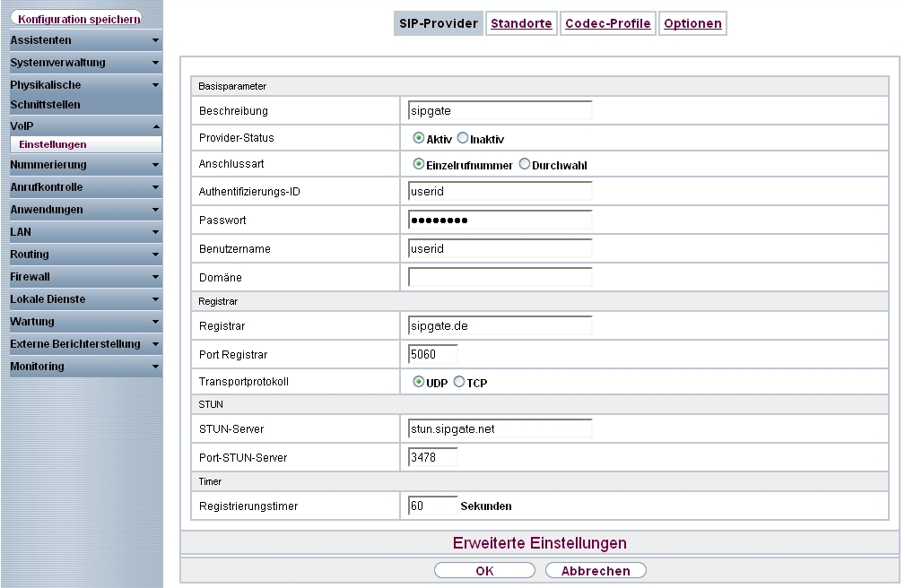This screenshot has height=588, width=905.
Task: Click the Transportprotokoll label
Action: tap(244, 382)
